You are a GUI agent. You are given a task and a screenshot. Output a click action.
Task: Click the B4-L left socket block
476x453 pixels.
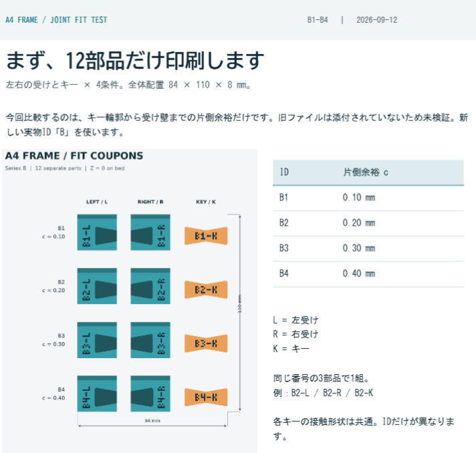pyautogui.click(x=97, y=394)
